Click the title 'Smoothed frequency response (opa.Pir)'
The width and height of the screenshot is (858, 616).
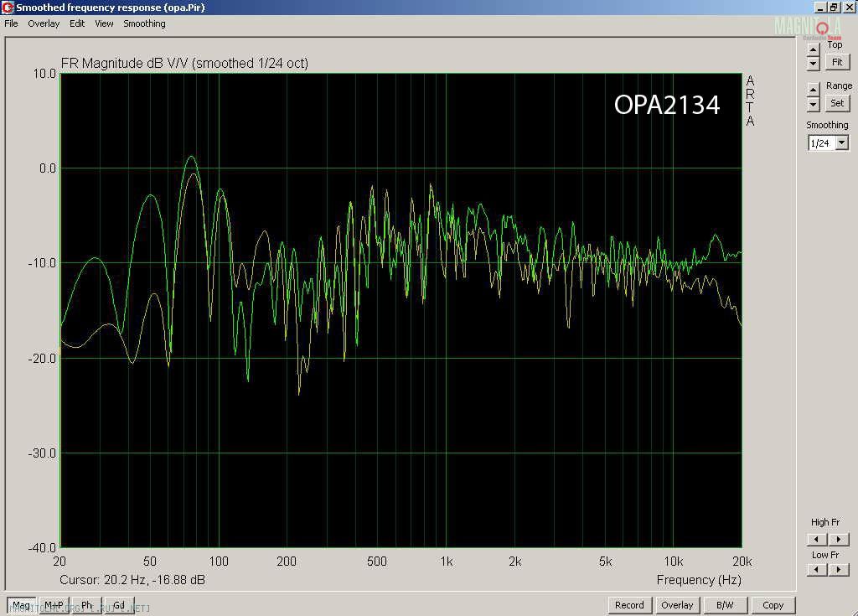[111, 8]
